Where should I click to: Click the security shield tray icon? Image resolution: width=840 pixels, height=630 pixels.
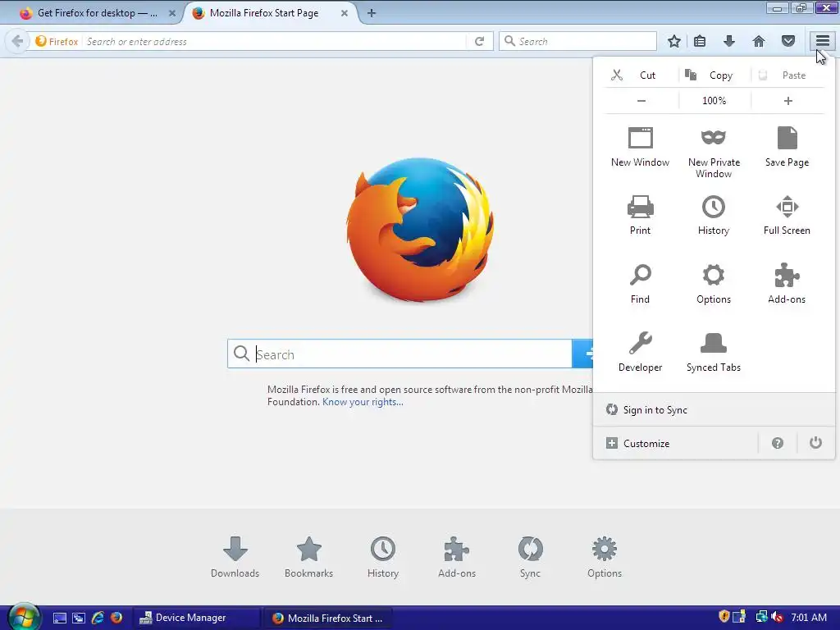click(x=724, y=617)
